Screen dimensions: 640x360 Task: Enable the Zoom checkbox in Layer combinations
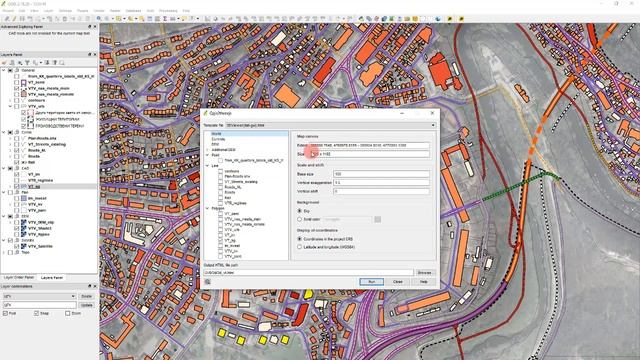[x=68, y=313]
